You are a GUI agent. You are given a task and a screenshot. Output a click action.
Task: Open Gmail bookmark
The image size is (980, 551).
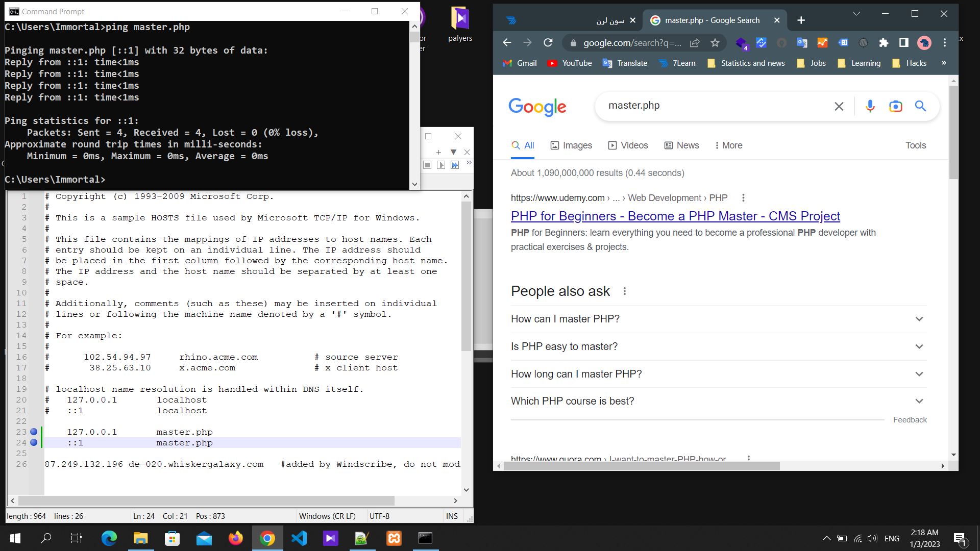tap(520, 63)
